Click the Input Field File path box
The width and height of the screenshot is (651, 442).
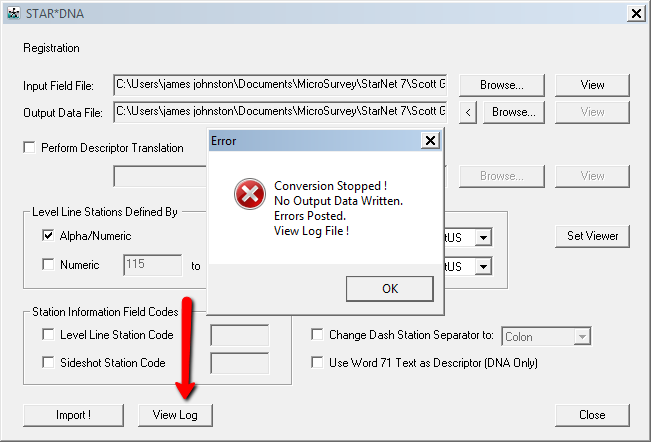pos(280,85)
